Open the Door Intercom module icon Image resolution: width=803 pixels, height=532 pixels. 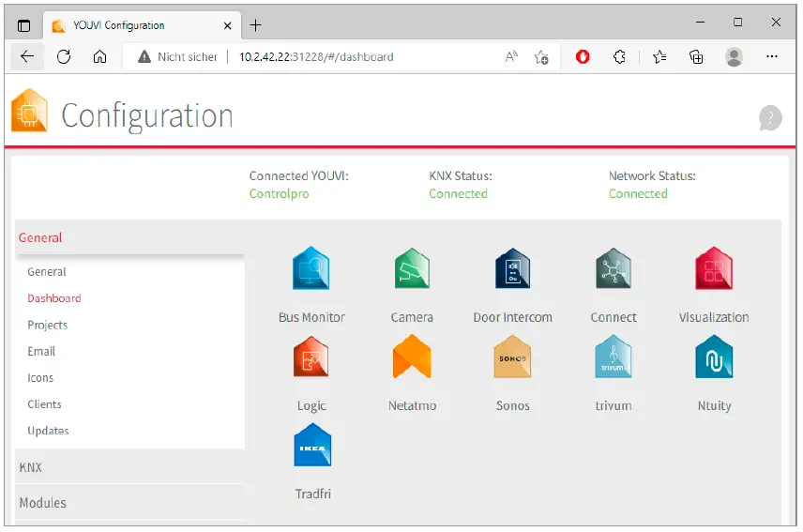pos(512,267)
